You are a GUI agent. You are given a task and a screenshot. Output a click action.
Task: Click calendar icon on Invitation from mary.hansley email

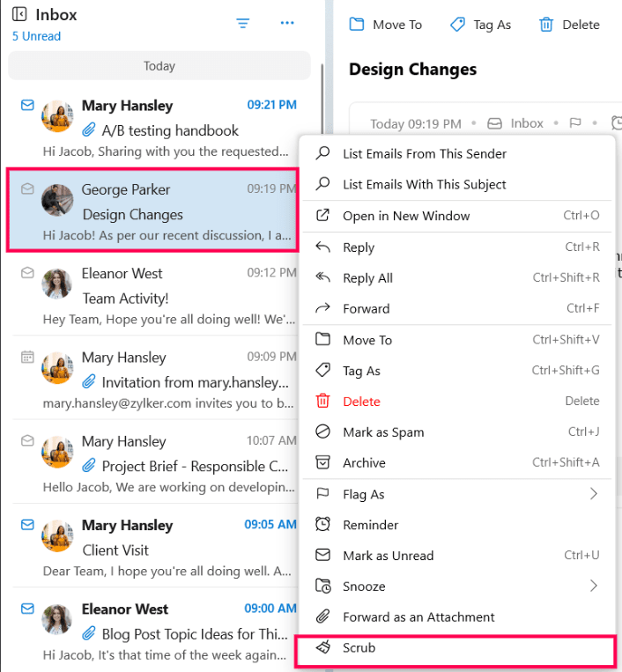point(27,357)
